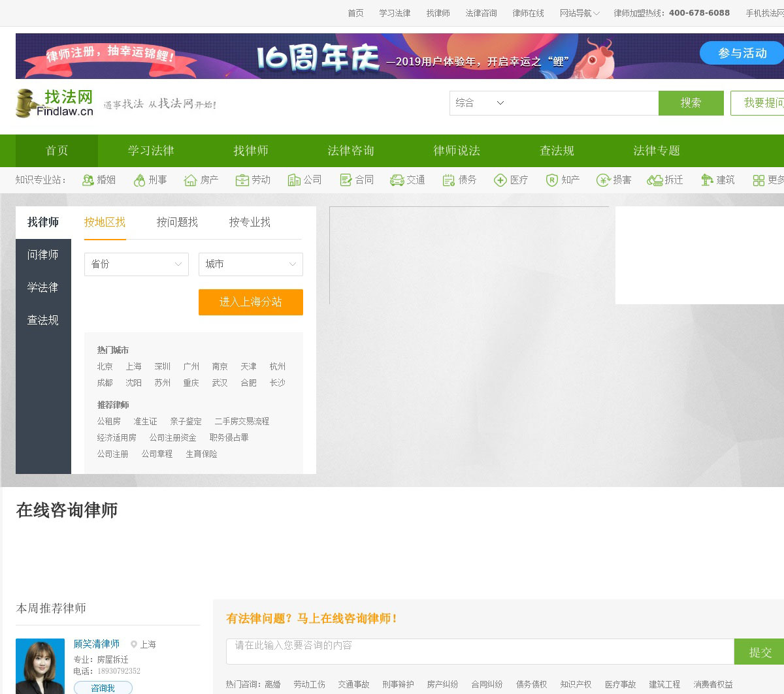Click the 建筑 construction crane icon
This screenshot has width=784, height=694.
(x=707, y=180)
